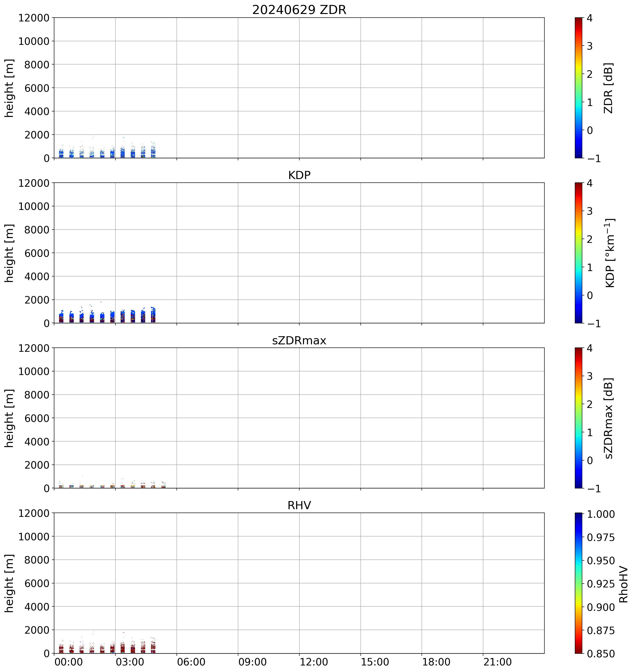
Task: Click the KDP colorbar gradient
Action: point(578,253)
